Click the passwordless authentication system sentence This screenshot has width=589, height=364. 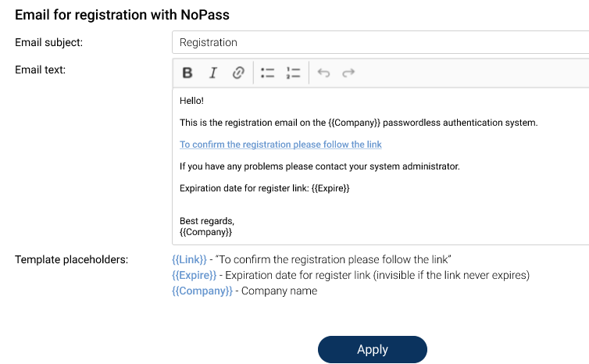coord(359,123)
